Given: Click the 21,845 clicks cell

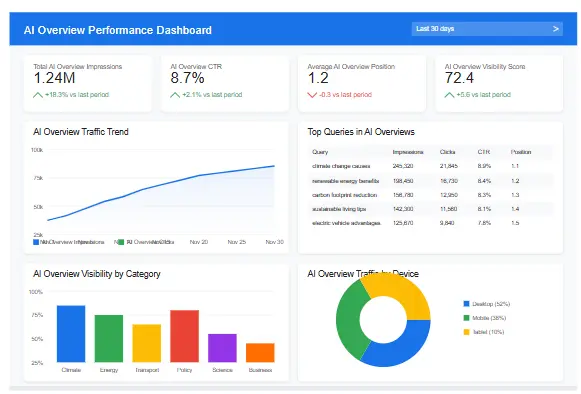Looking at the screenshot, I should point(449,166).
